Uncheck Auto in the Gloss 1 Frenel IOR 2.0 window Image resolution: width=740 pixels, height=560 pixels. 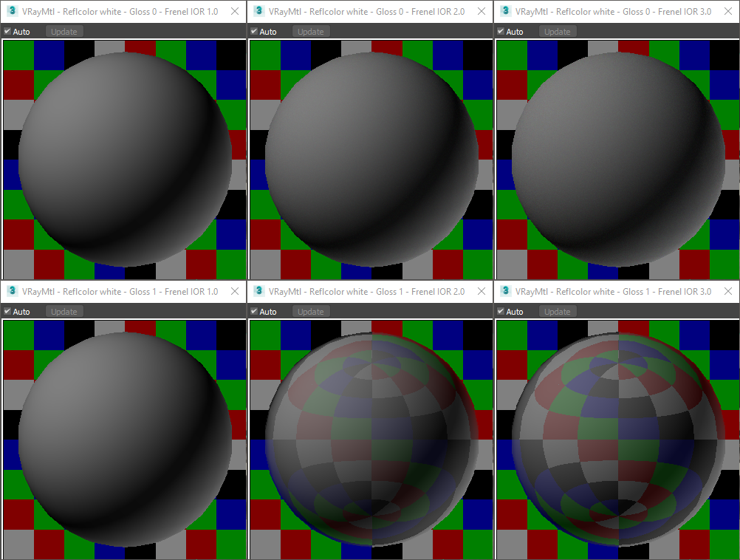coord(253,311)
